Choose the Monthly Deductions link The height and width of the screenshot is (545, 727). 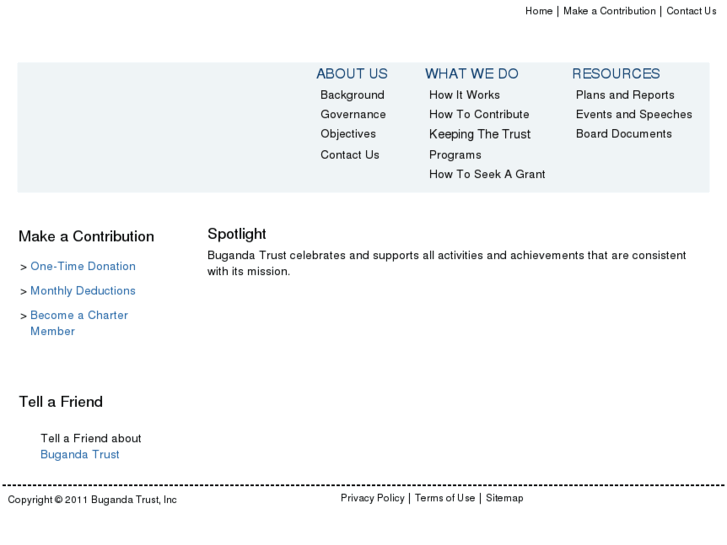coord(83,291)
